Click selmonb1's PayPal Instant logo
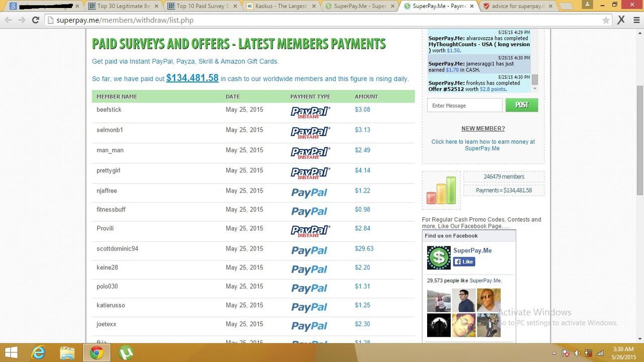 [310, 132]
